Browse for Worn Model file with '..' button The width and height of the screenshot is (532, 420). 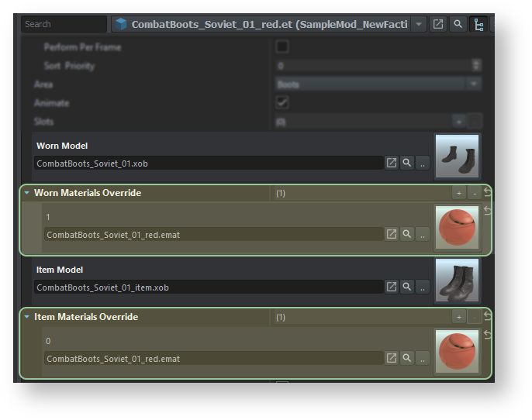pos(422,164)
